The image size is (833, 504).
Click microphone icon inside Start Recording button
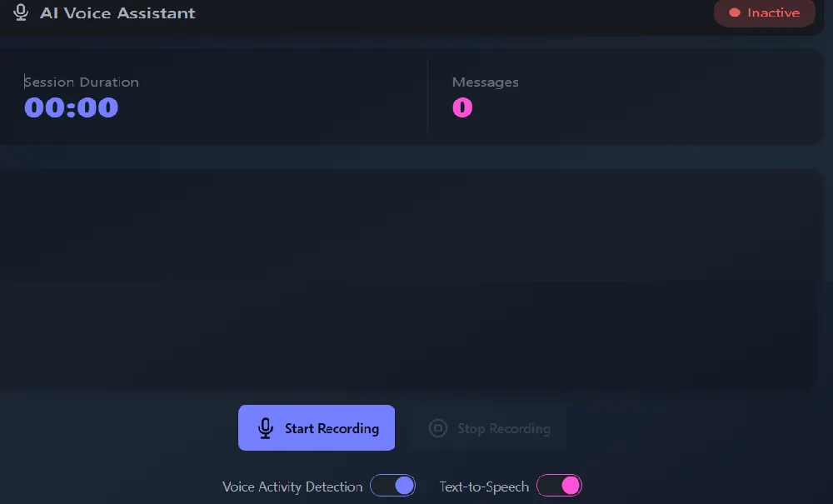click(x=266, y=428)
